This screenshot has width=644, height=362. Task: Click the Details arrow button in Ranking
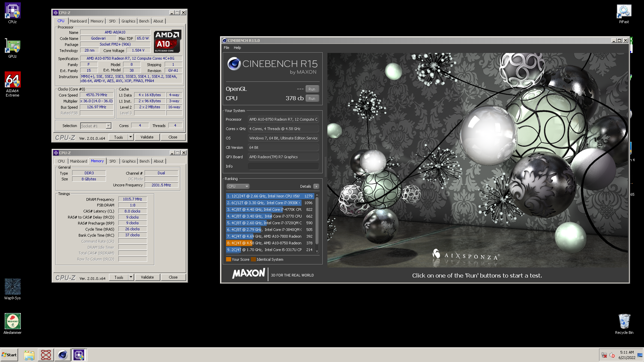(316, 186)
